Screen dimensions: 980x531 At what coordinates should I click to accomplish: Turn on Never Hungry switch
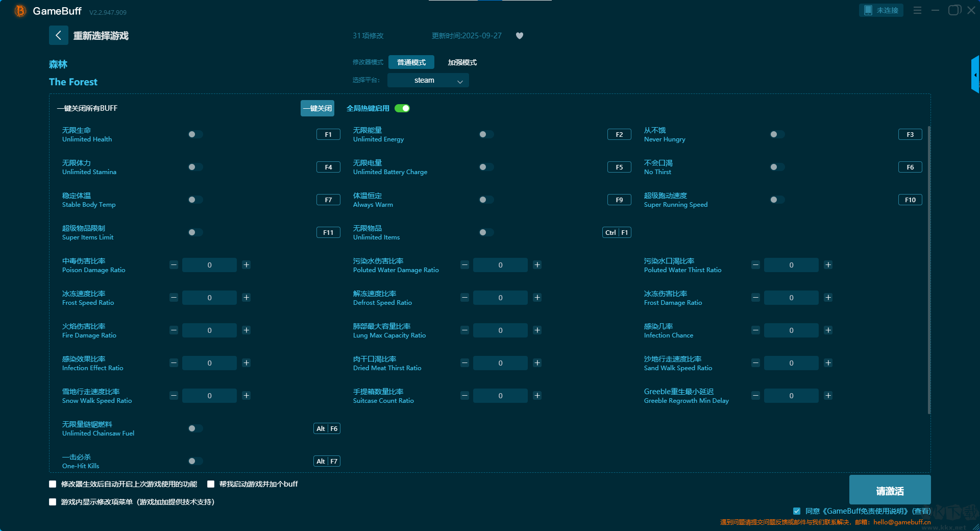click(x=777, y=134)
